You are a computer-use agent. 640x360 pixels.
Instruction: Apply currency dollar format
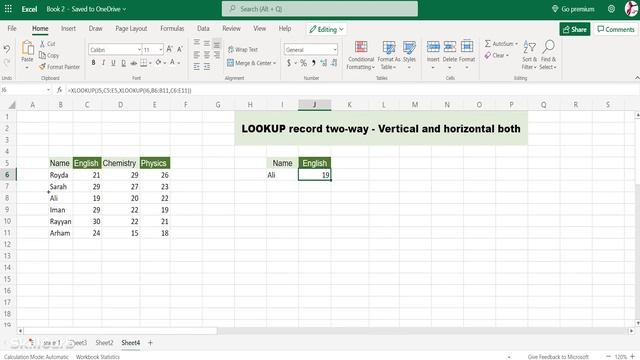(x=289, y=63)
